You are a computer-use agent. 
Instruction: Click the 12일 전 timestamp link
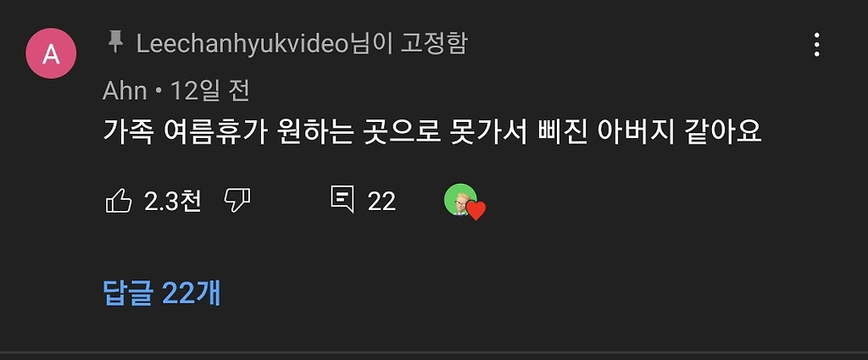pos(210,91)
